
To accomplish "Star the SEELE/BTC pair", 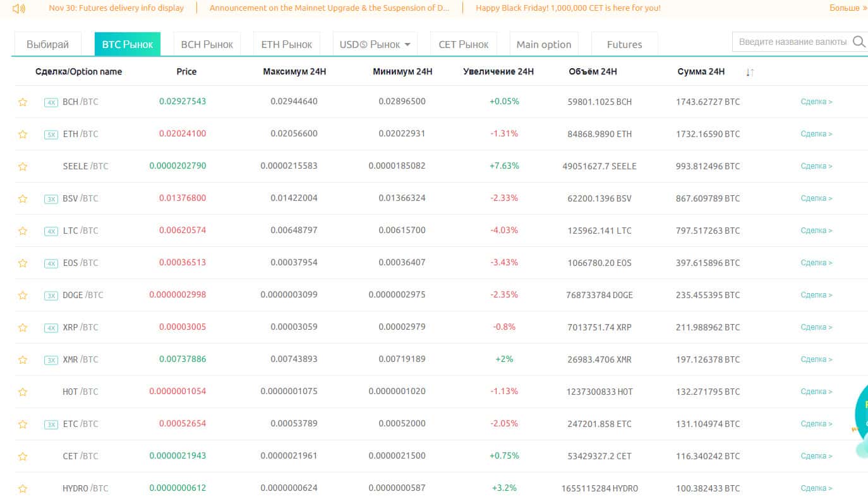I will pyautogui.click(x=23, y=166).
